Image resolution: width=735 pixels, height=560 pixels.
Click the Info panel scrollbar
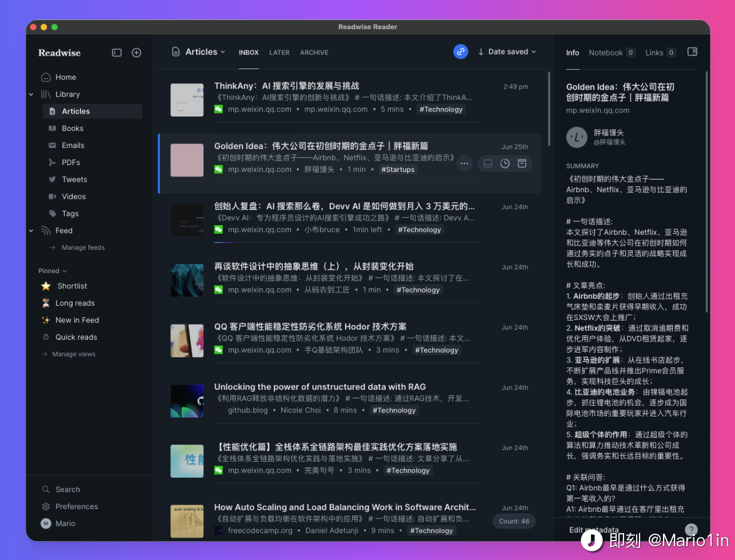point(707,191)
